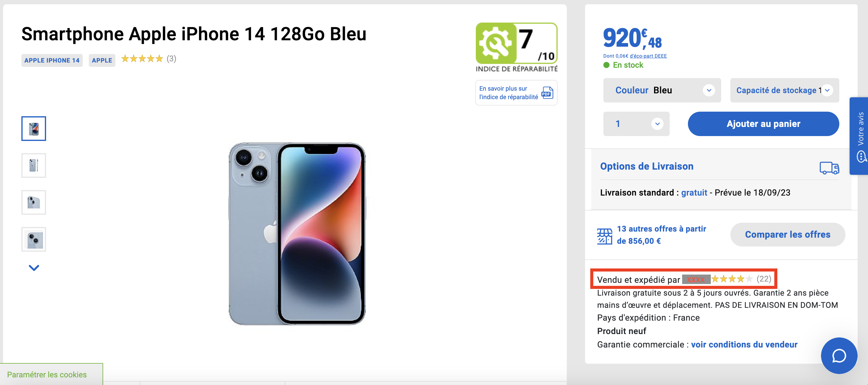Click the marketplace store offers icon
This screenshot has width=868, height=385.
(x=605, y=236)
